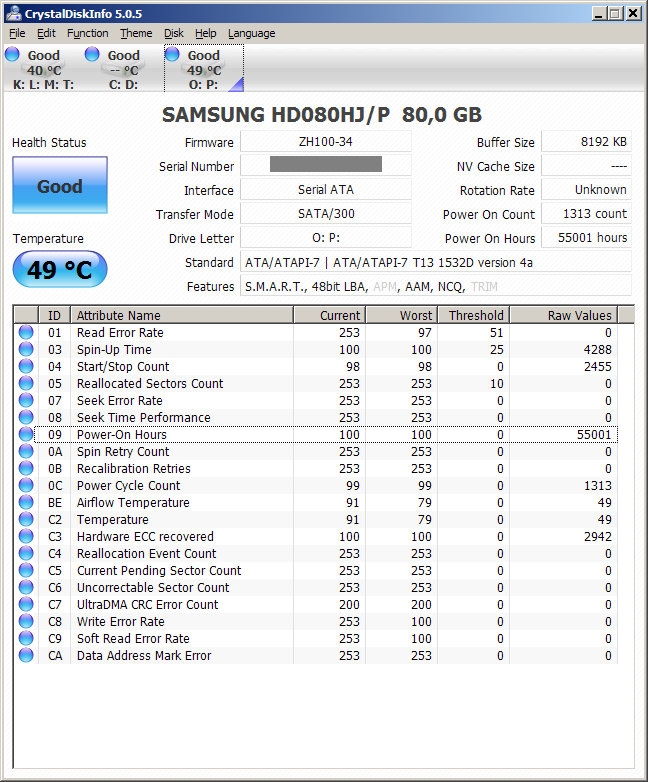648x782 pixels.
Task: Click status orb for Data Address Mark Error
Action: (x=26, y=655)
